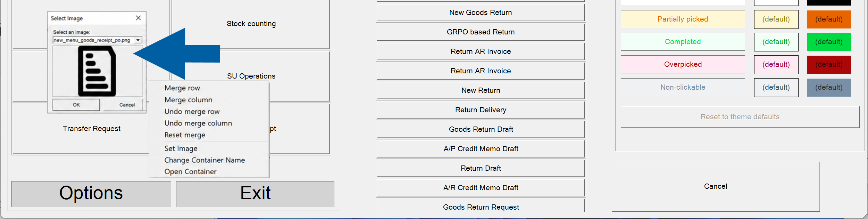868x219 pixels.
Task: Click the orange Partially picked color swatch
Action: point(829,19)
